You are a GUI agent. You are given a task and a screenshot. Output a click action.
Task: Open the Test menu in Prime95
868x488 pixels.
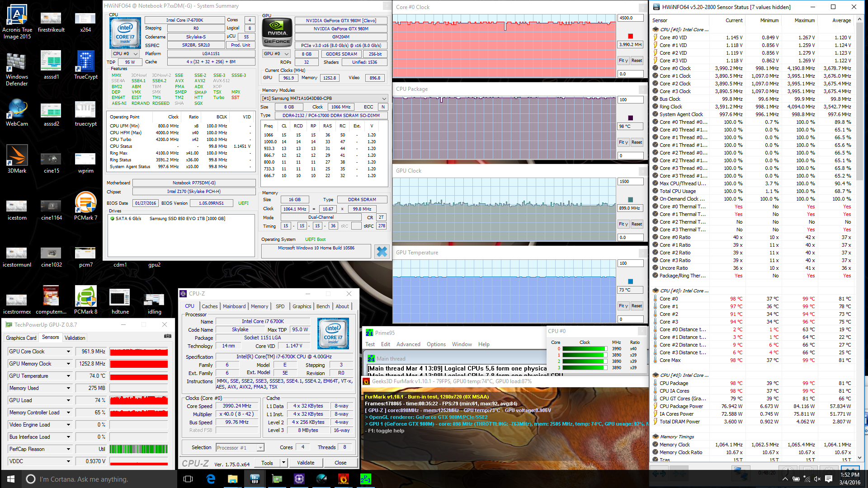(x=370, y=344)
